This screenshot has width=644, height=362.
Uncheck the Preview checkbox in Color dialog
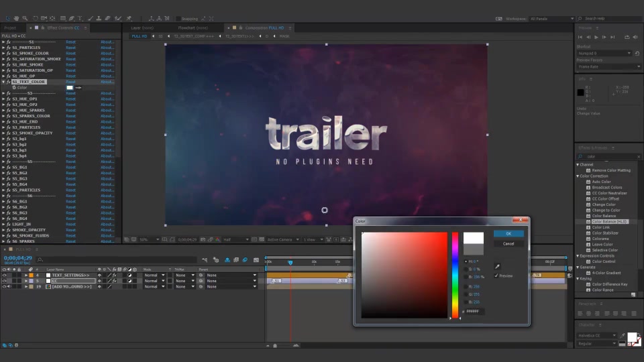click(x=496, y=276)
